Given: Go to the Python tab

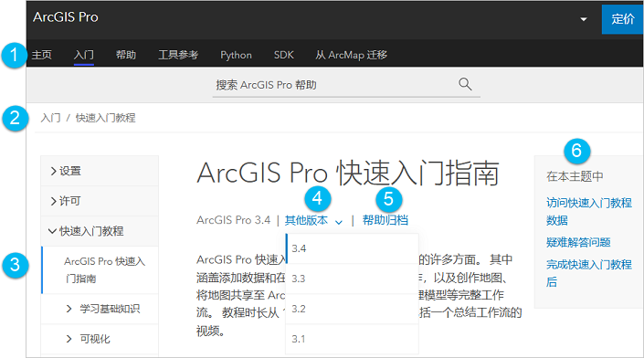Looking at the screenshot, I should [x=237, y=55].
